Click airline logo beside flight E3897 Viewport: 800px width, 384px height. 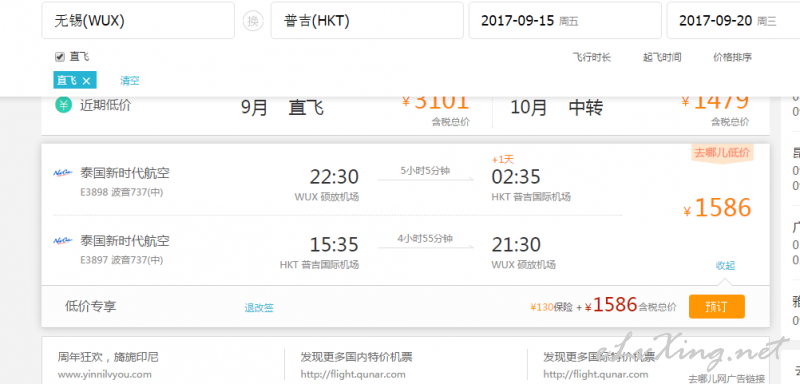(x=63, y=240)
